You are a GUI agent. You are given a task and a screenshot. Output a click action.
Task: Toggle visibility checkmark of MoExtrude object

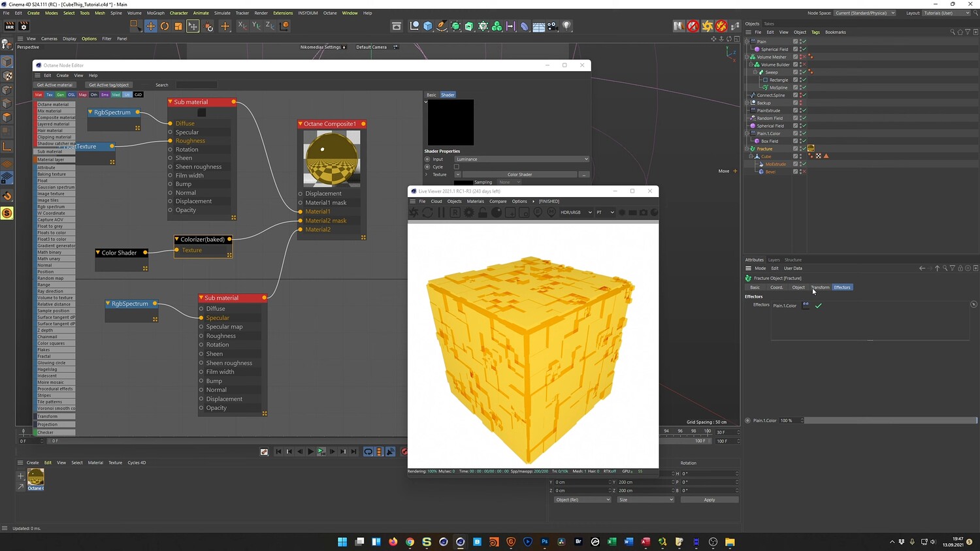click(804, 164)
